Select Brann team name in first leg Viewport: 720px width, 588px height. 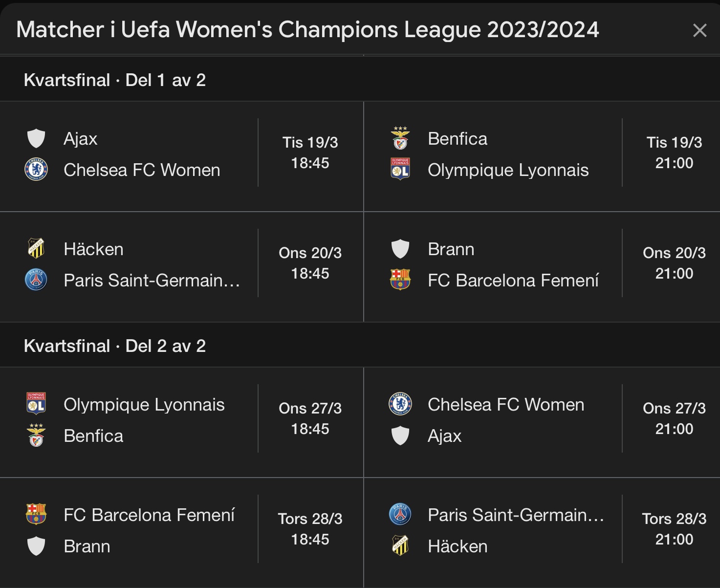pyautogui.click(x=451, y=249)
